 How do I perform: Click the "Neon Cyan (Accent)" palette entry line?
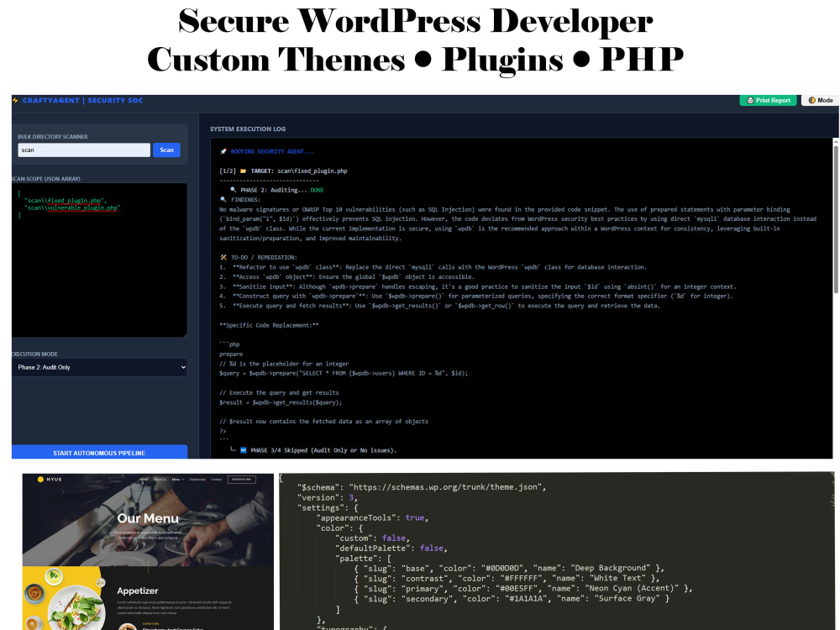(522, 588)
